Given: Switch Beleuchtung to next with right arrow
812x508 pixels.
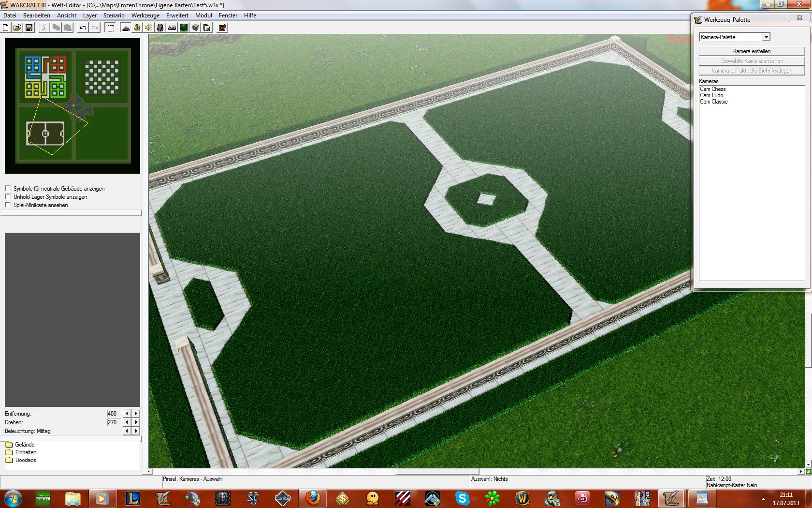Looking at the screenshot, I should 136,431.
